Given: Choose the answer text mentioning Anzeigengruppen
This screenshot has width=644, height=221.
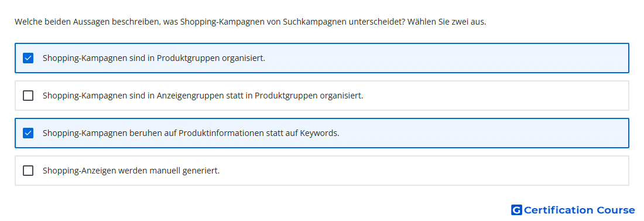Looking at the screenshot, I should pyautogui.click(x=203, y=96).
